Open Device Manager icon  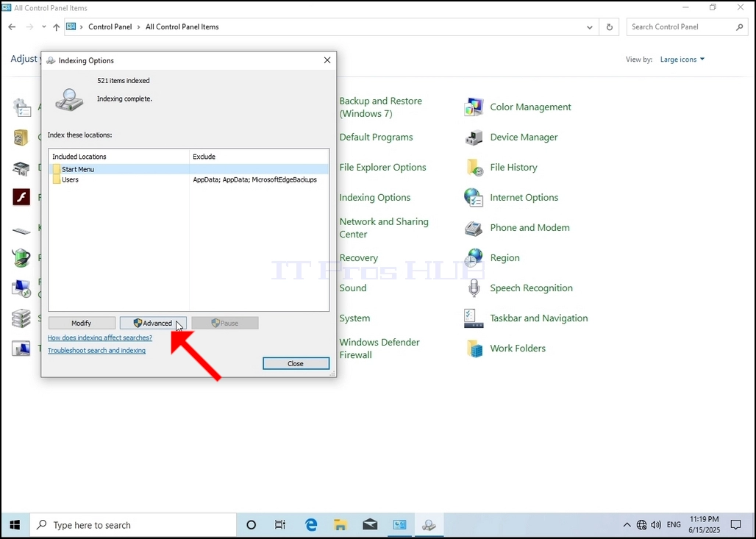tap(474, 138)
